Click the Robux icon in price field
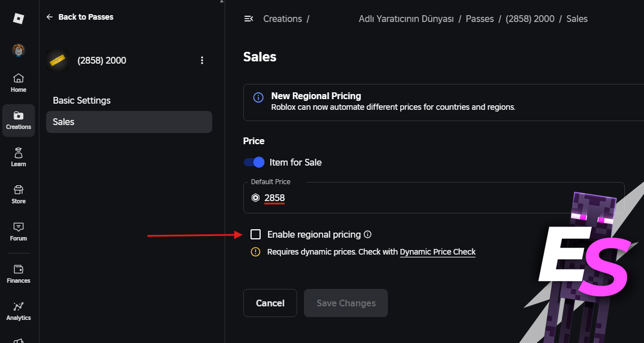The height and width of the screenshot is (343, 644). coord(256,198)
